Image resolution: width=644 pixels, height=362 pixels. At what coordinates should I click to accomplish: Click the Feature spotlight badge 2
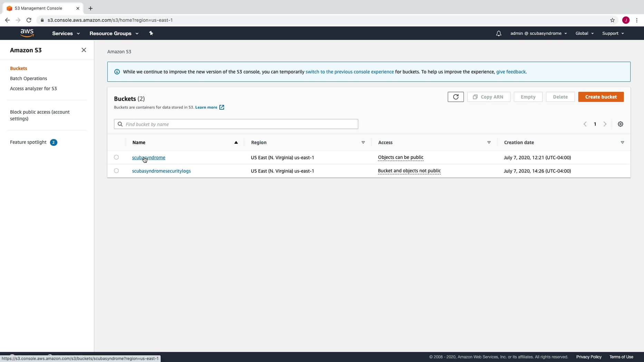tap(53, 142)
